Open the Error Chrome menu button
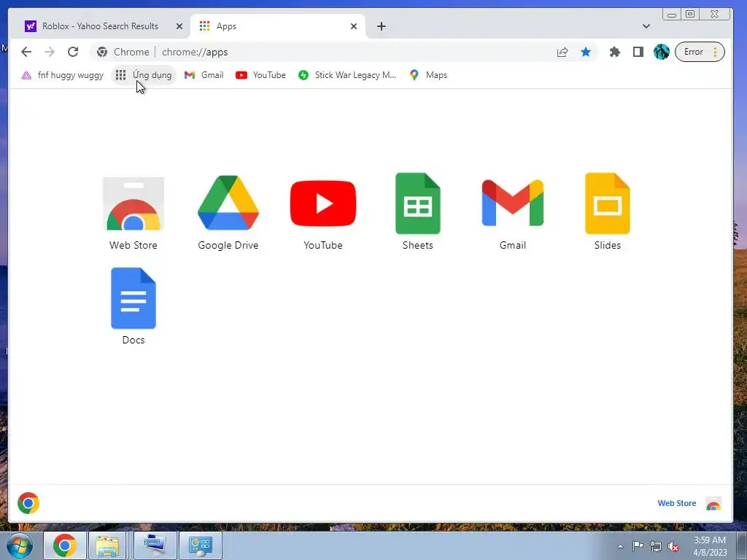The height and width of the screenshot is (560, 747). (700, 52)
